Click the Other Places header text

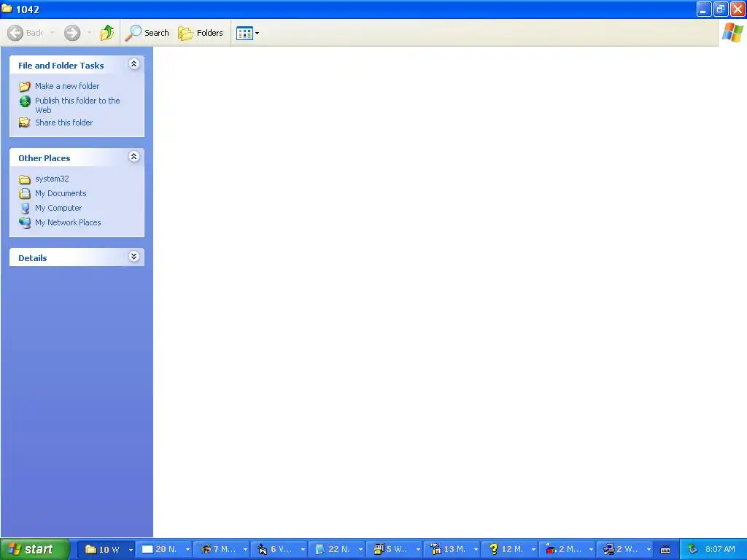click(x=44, y=158)
